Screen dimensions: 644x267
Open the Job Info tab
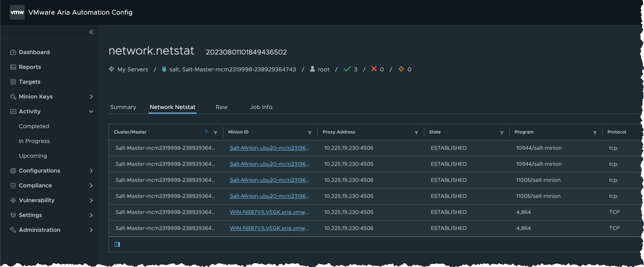(x=261, y=107)
